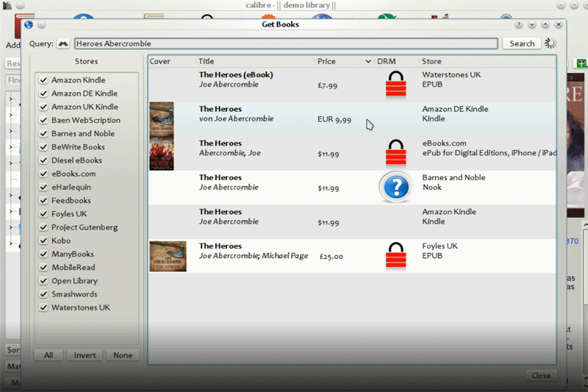588x392 pixels.
Task: Click the red padlock DRM icon for Waterstones UK
Action: (395, 85)
